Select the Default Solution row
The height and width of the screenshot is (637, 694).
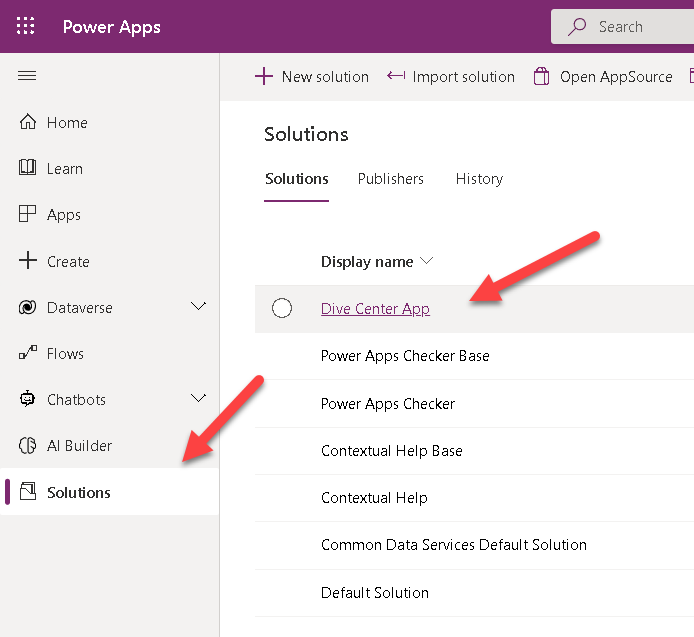point(474,593)
